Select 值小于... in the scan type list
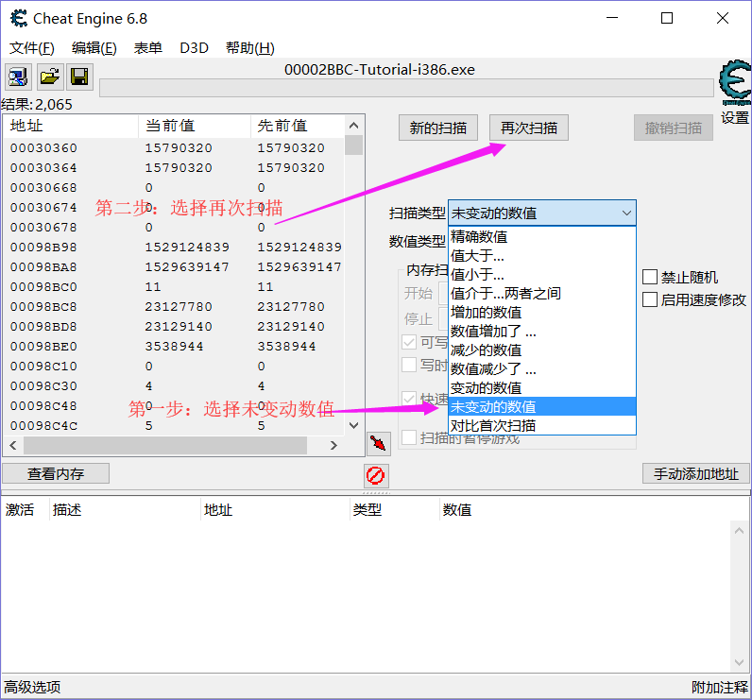The width and height of the screenshot is (752, 700). pyautogui.click(x=542, y=274)
